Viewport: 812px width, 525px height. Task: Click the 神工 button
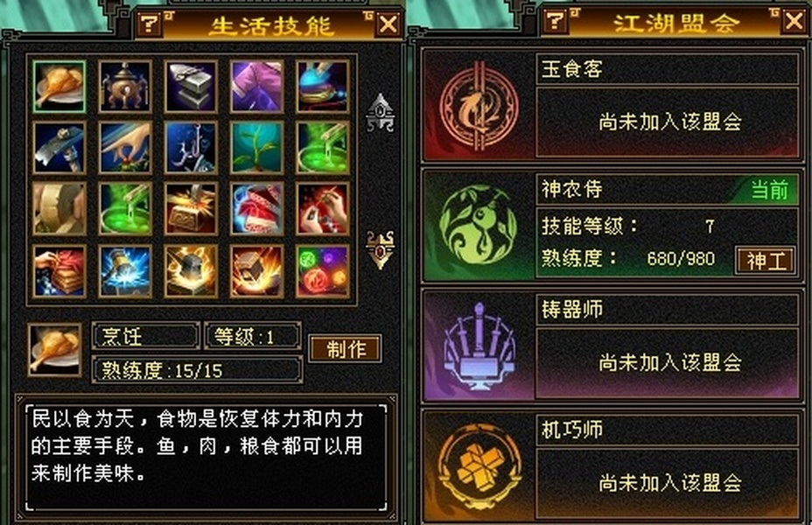(x=766, y=260)
